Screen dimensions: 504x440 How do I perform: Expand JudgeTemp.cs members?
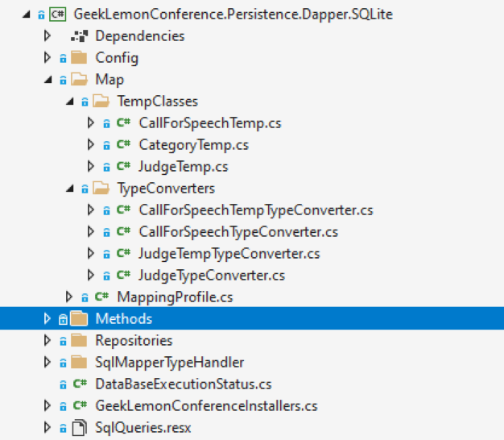[91, 166]
